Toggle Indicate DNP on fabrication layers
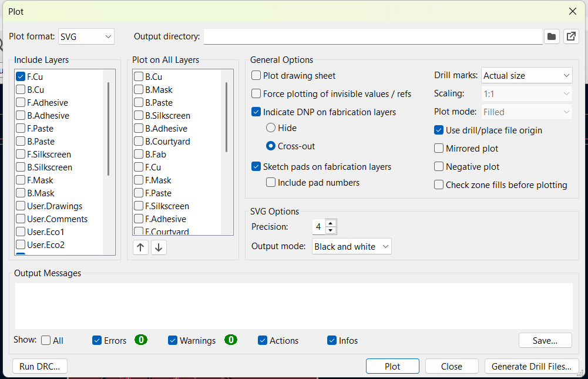 pyautogui.click(x=256, y=112)
